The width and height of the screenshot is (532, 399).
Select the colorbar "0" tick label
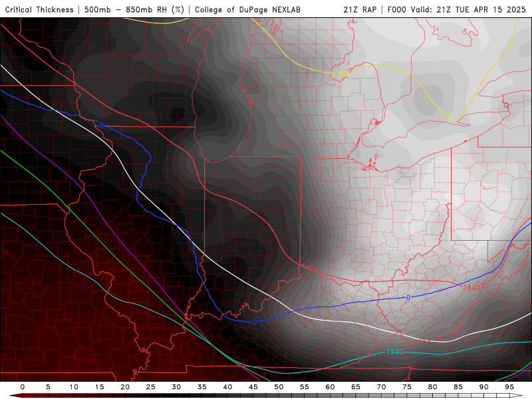coord(23,387)
